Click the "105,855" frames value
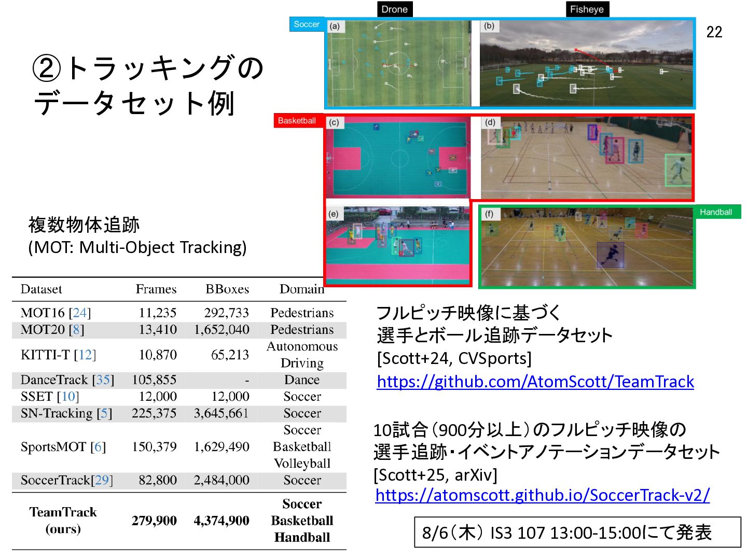 point(155,380)
